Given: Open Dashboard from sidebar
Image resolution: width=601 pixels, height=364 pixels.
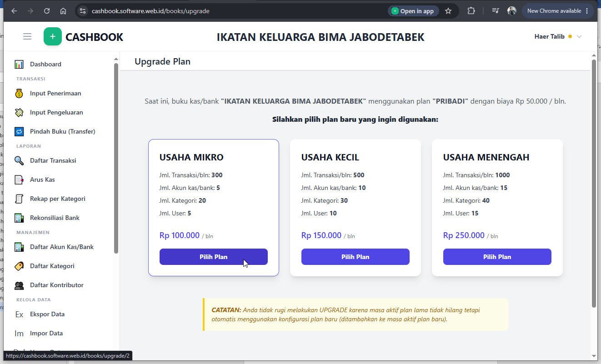Looking at the screenshot, I should 45,64.
